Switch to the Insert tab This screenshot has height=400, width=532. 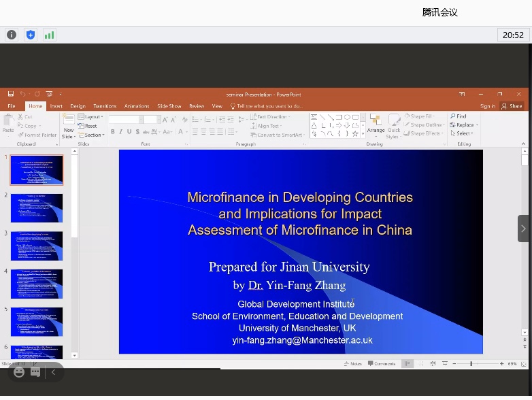pyautogui.click(x=56, y=106)
